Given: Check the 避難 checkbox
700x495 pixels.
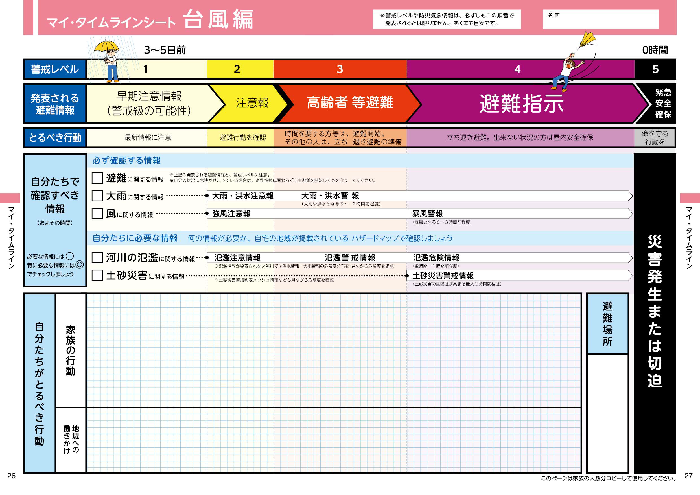Looking at the screenshot, I should pyautogui.click(x=97, y=178).
